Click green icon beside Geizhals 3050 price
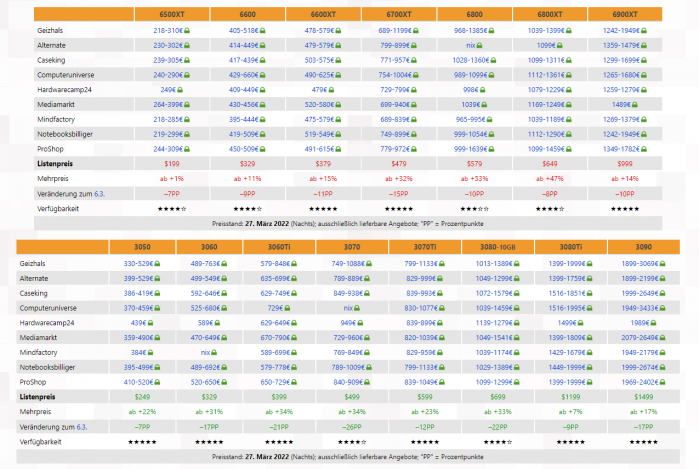This screenshot has width=700, height=469. tap(157, 264)
